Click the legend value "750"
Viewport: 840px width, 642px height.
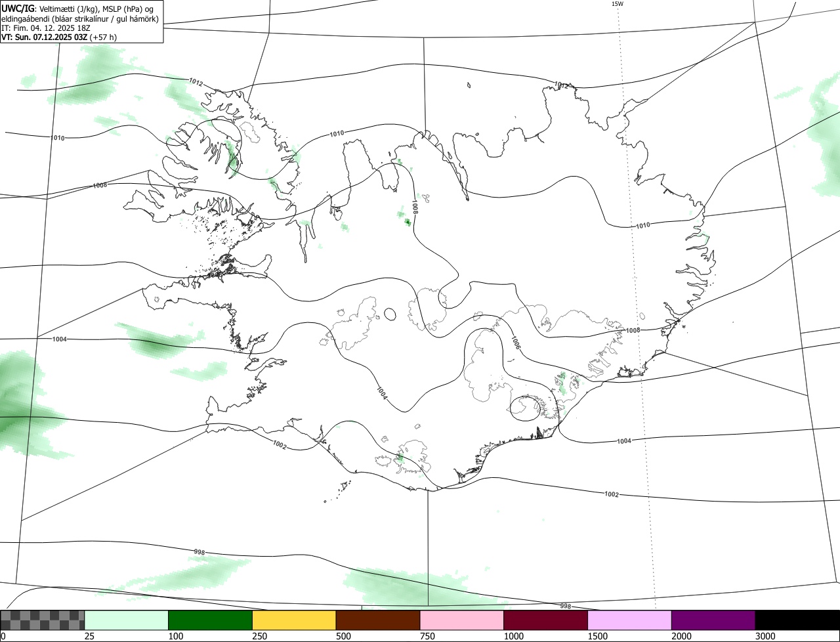(428, 636)
